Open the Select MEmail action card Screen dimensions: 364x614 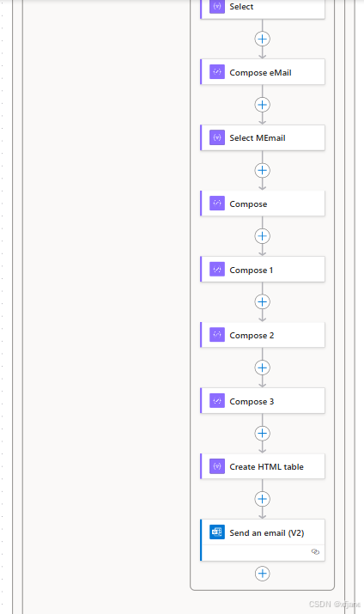(x=263, y=137)
